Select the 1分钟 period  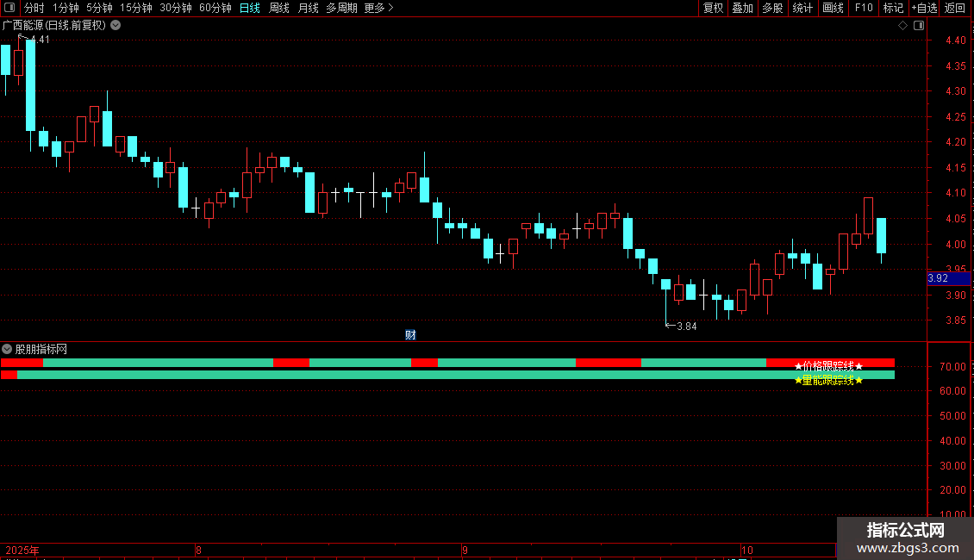click(x=66, y=8)
